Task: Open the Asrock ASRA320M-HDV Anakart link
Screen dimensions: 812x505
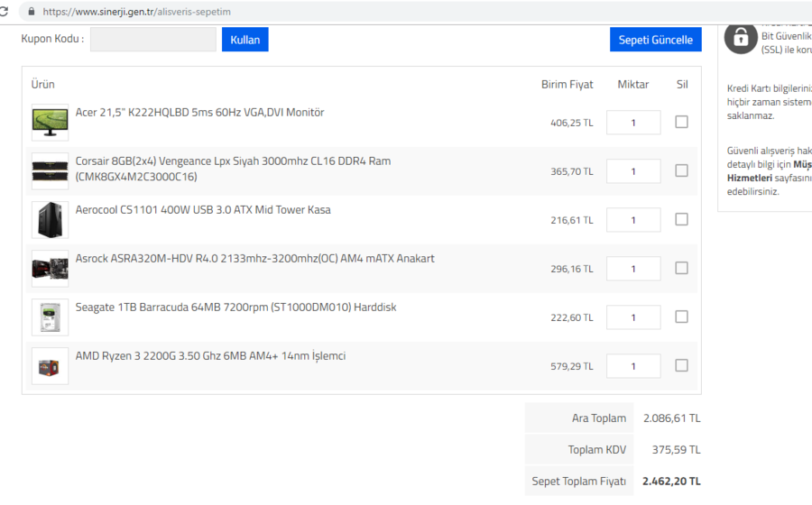Action: [x=254, y=258]
